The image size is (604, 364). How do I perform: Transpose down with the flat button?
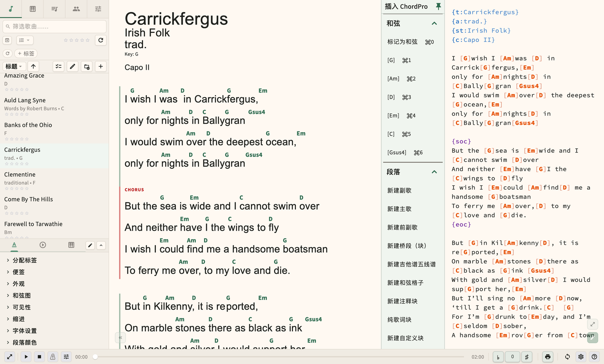point(498,357)
